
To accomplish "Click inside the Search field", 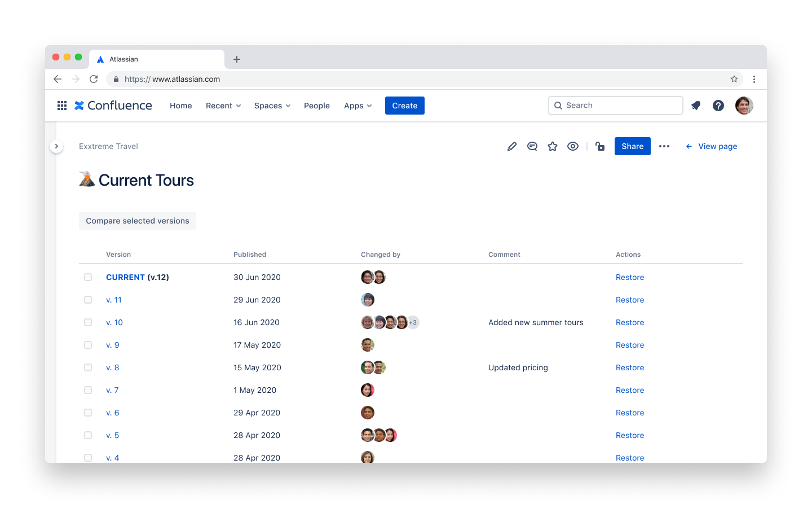I will point(615,106).
